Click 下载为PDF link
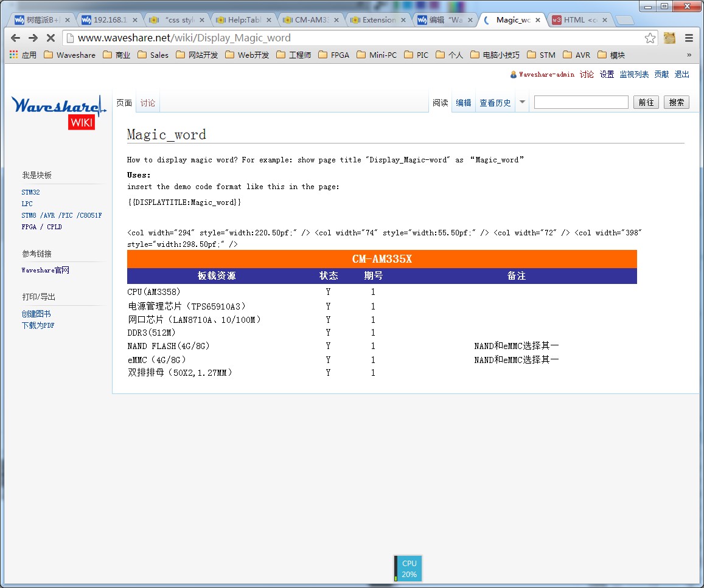 click(x=38, y=326)
